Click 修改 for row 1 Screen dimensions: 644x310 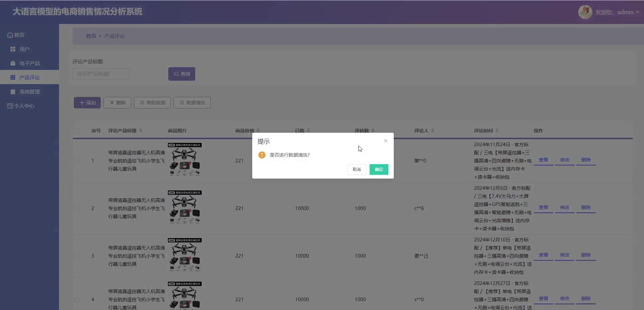click(565, 160)
